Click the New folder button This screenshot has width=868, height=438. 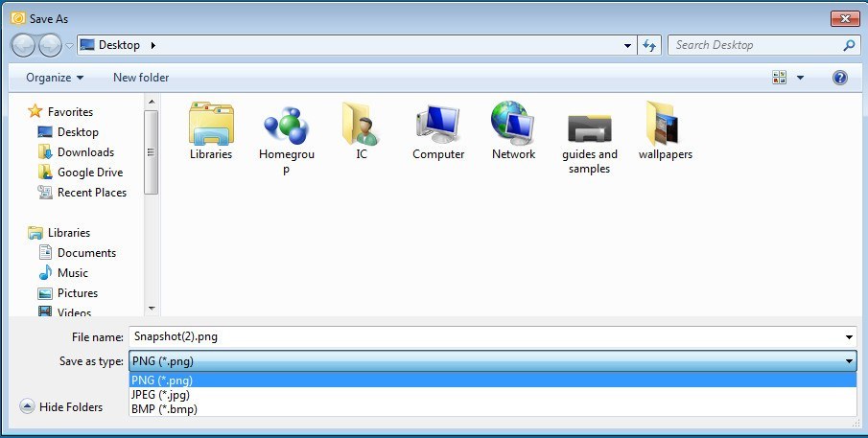pos(141,78)
